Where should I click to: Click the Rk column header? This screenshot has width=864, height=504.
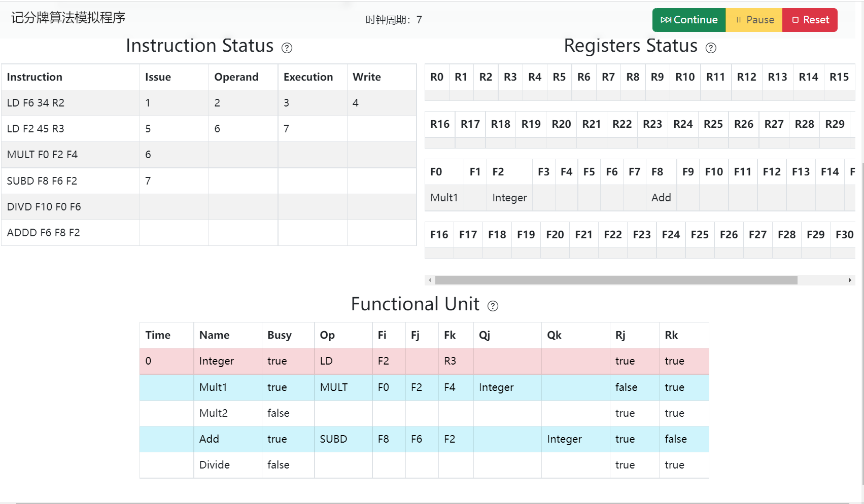[x=684, y=335]
